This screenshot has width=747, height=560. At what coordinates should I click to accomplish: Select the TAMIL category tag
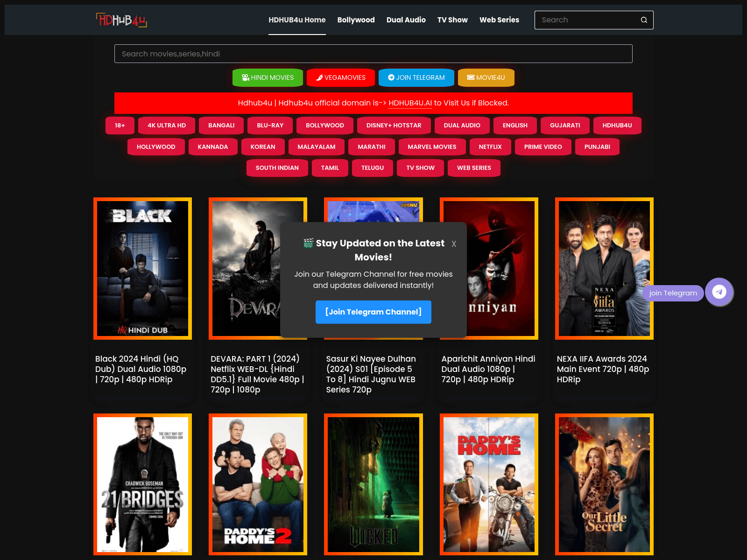pyautogui.click(x=330, y=168)
